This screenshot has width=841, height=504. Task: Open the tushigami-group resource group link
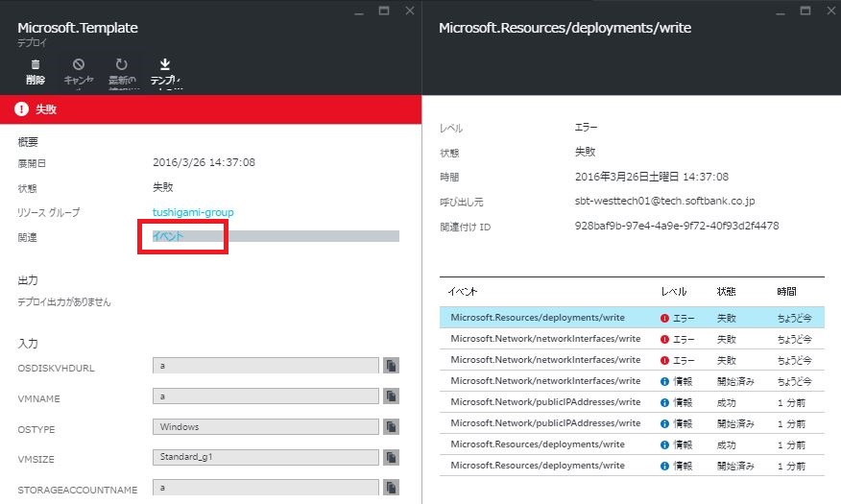pyautogui.click(x=193, y=212)
